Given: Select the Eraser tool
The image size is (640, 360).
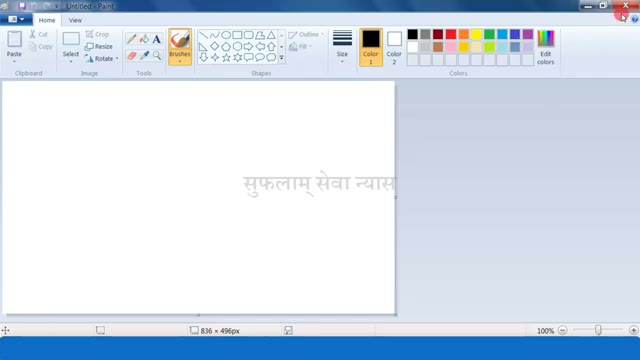Looking at the screenshot, I should [131, 56].
